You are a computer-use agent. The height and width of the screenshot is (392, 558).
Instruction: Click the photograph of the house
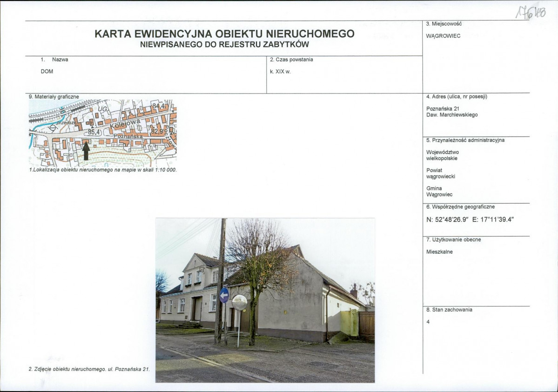point(265,300)
